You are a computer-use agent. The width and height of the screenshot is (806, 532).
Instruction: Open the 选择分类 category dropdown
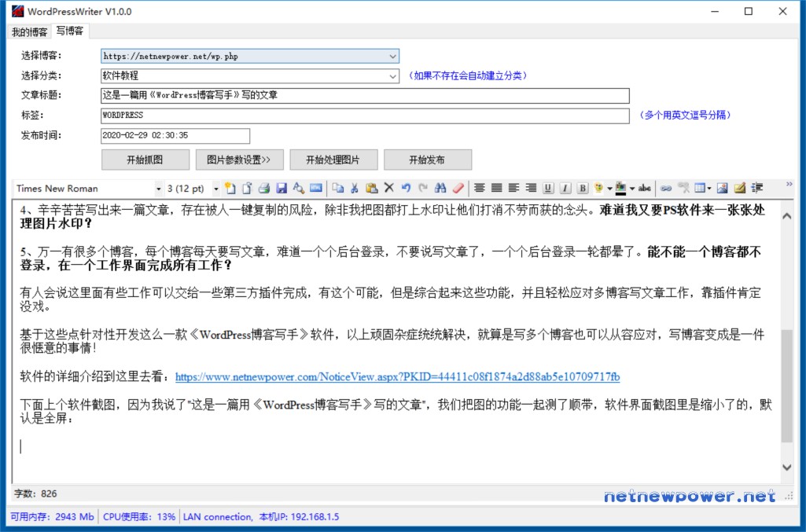pyautogui.click(x=393, y=76)
